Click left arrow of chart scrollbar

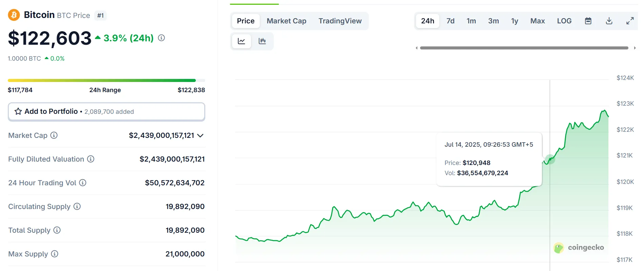point(416,48)
